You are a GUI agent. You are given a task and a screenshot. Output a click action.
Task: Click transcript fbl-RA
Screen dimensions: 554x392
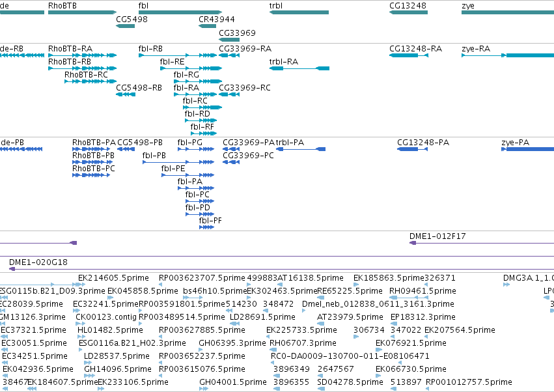pos(195,94)
